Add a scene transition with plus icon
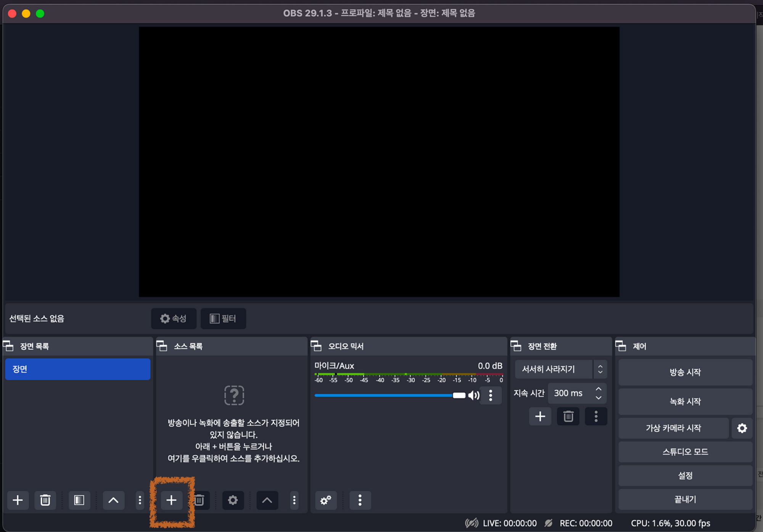Image resolution: width=763 pixels, height=532 pixels. pos(540,416)
